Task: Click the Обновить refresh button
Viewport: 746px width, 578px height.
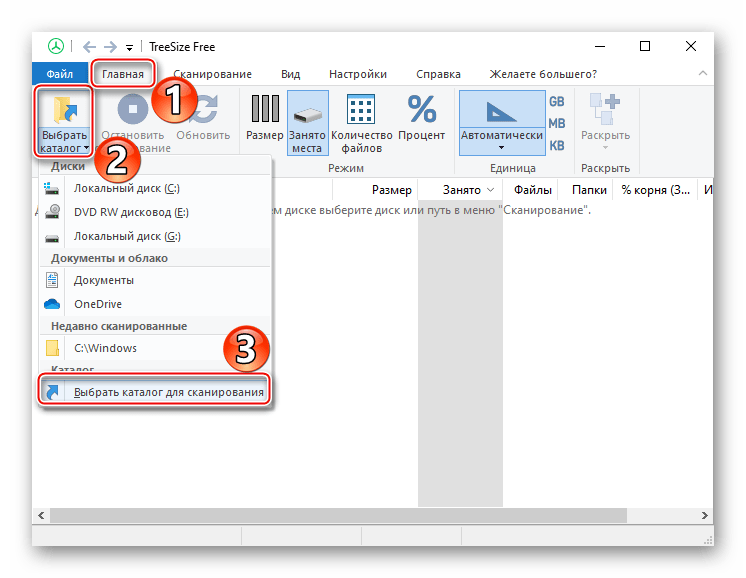Action: pos(203,118)
